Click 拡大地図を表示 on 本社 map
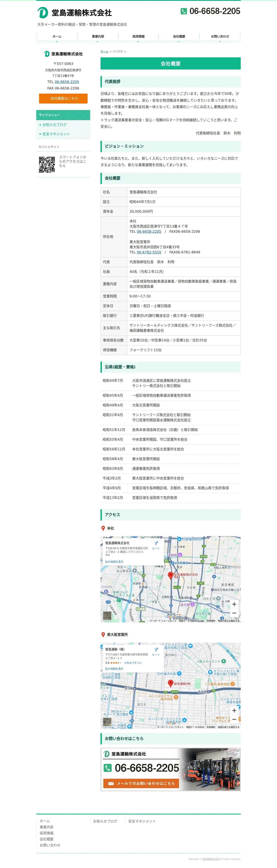 (114, 562)
